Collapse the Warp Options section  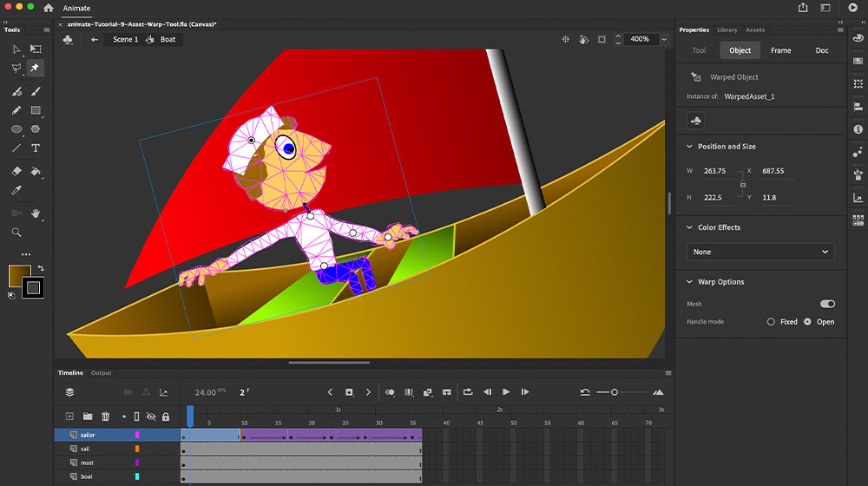click(689, 282)
